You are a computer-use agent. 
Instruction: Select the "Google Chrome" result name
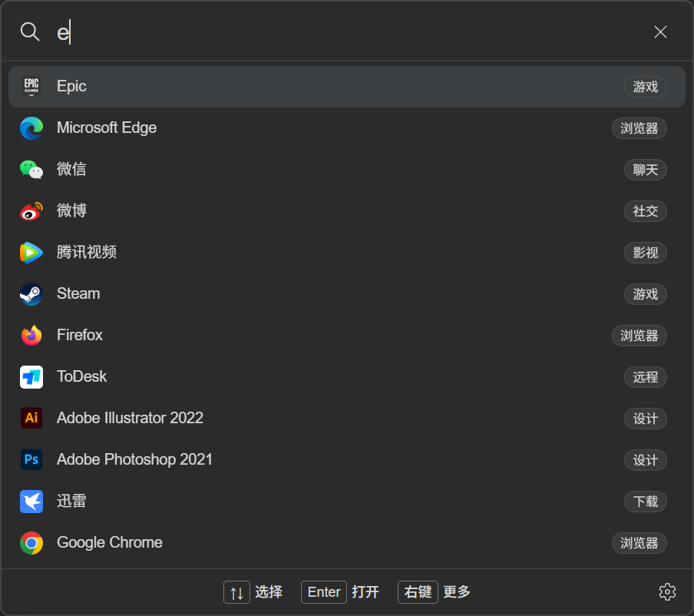[109, 542]
